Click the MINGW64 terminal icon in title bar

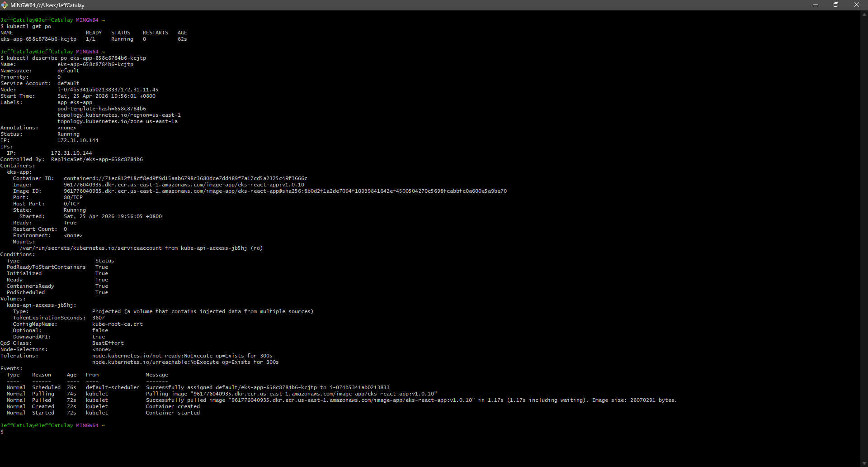[5, 5]
